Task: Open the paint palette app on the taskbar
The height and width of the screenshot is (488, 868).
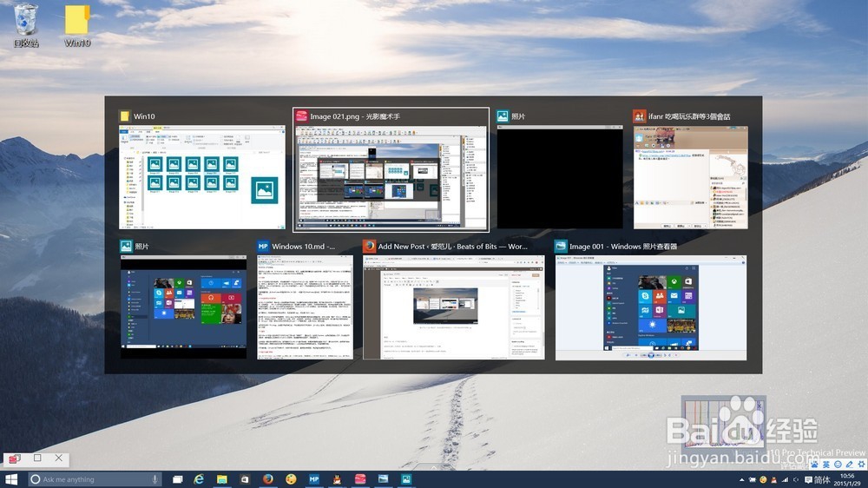Action: [291, 479]
